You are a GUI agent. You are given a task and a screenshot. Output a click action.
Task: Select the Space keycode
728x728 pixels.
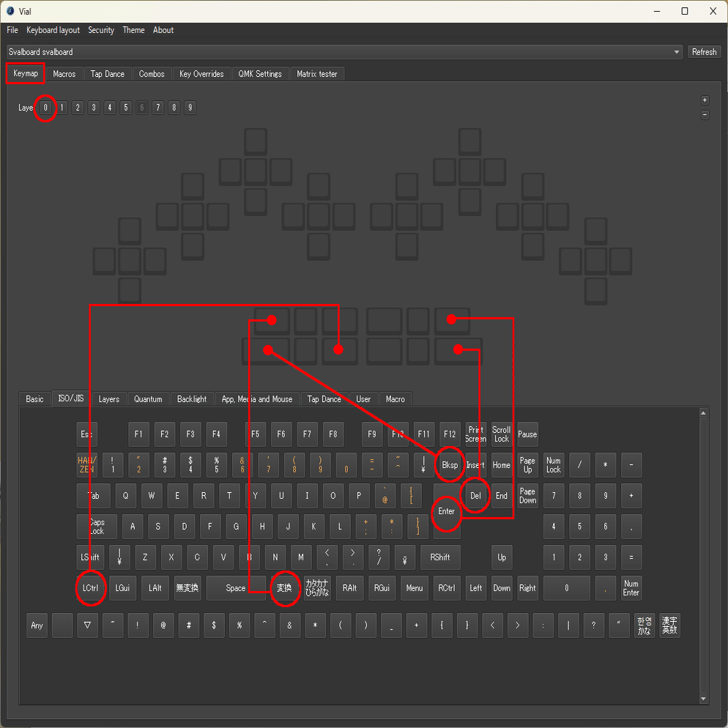point(236,588)
